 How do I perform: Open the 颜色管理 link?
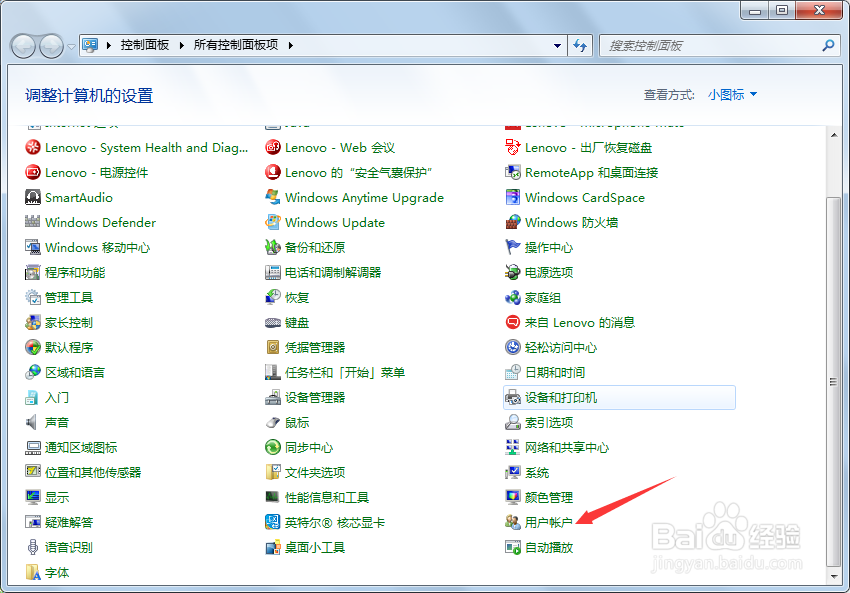tap(549, 498)
